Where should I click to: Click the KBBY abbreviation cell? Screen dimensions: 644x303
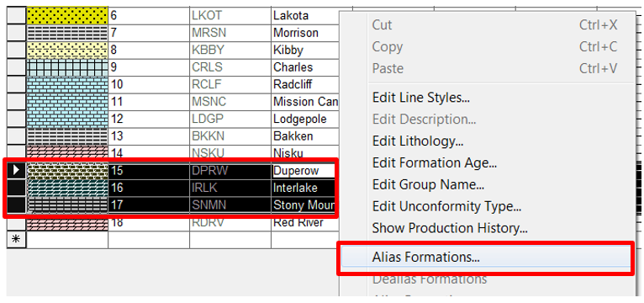pos(230,50)
